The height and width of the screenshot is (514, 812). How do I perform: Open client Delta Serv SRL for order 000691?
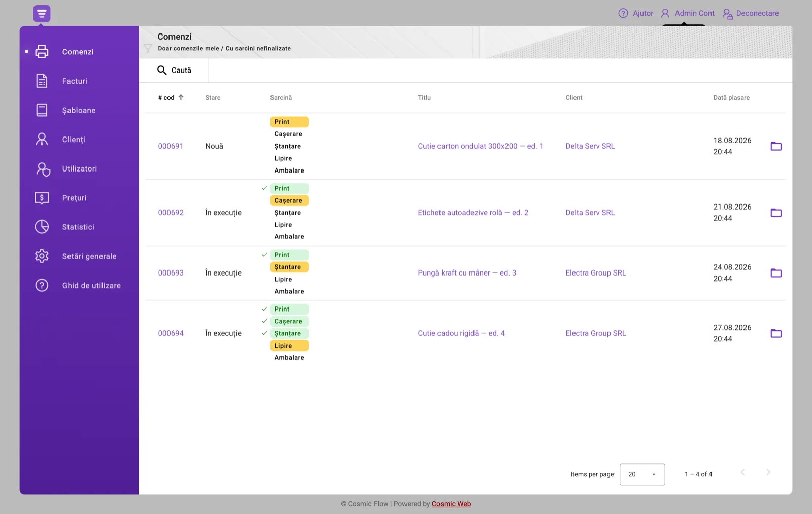tap(590, 146)
